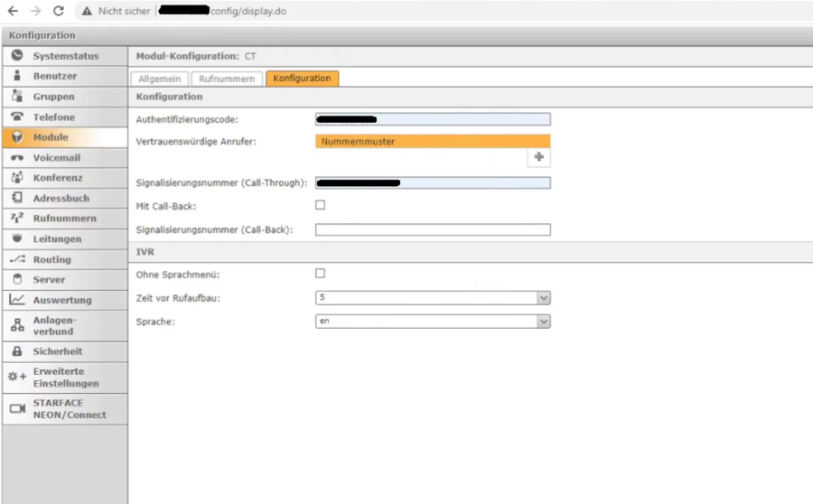Open Benutzer via its person icon
Image resolution: width=813 pixels, height=504 pixels.
17,76
